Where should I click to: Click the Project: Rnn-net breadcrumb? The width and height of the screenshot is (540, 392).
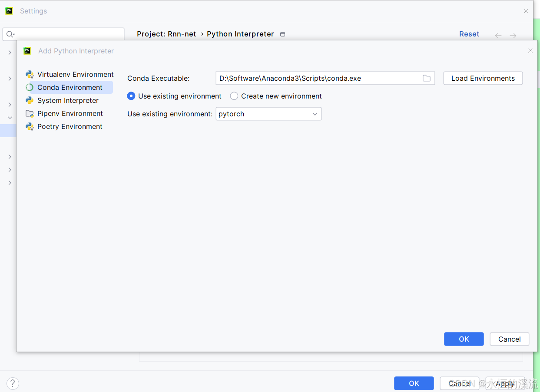coord(166,34)
